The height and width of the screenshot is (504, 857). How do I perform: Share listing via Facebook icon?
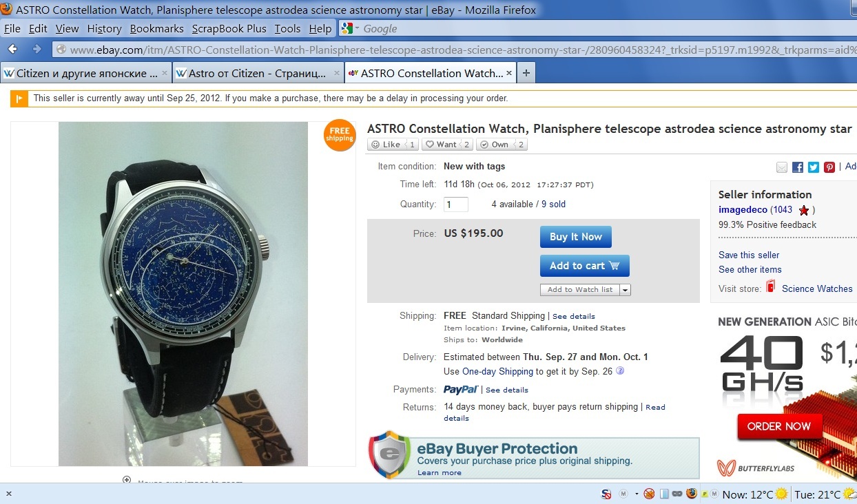tap(798, 167)
